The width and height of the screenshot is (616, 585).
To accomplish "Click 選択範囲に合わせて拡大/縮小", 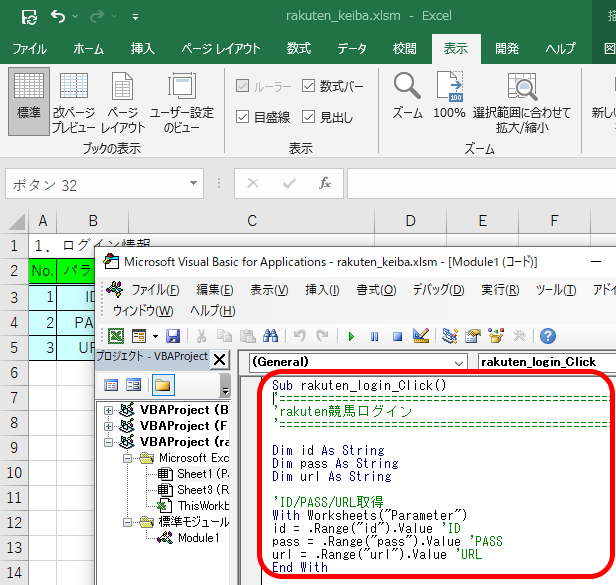I will pyautogui.click(x=522, y=101).
